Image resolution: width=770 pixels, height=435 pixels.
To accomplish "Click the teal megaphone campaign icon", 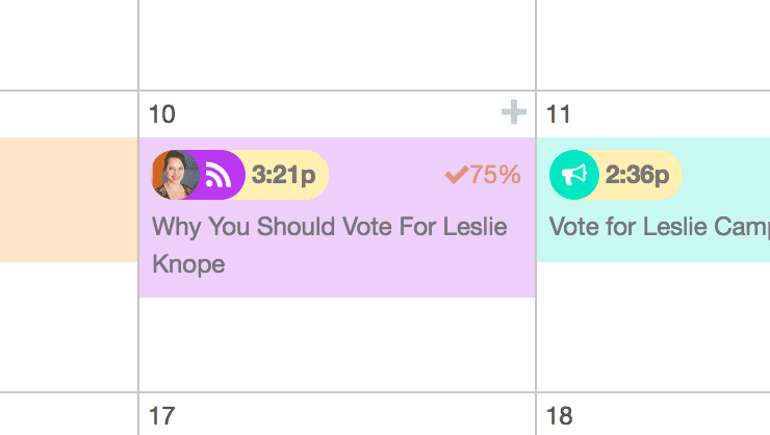I will pyautogui.click(x=574, y=175).
